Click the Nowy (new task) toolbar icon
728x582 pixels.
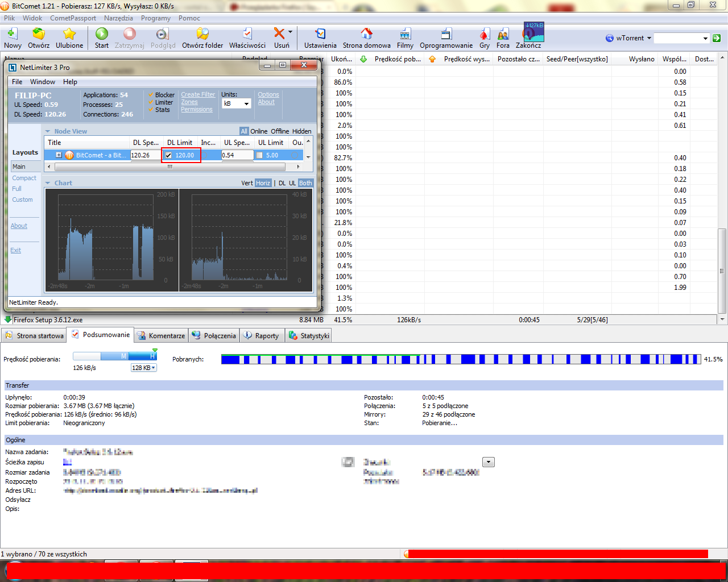(12, 34)
